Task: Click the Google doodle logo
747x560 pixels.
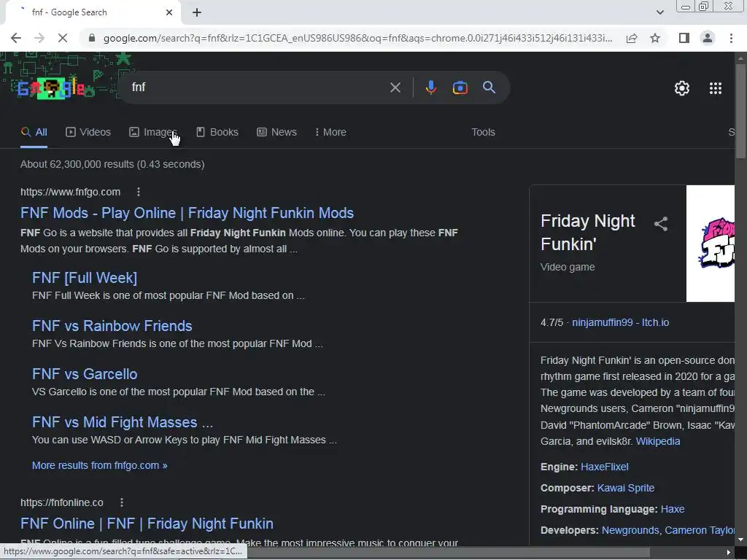Action: click(50, 88)
